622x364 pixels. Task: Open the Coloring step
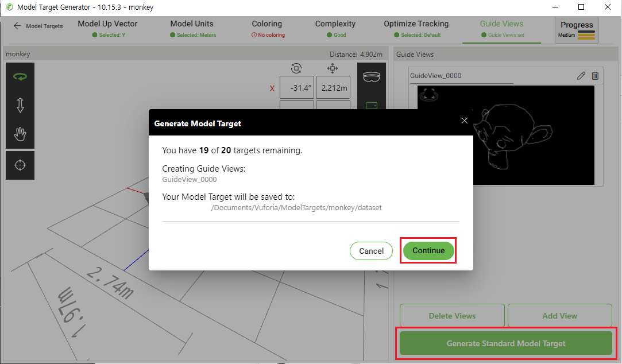268,29
